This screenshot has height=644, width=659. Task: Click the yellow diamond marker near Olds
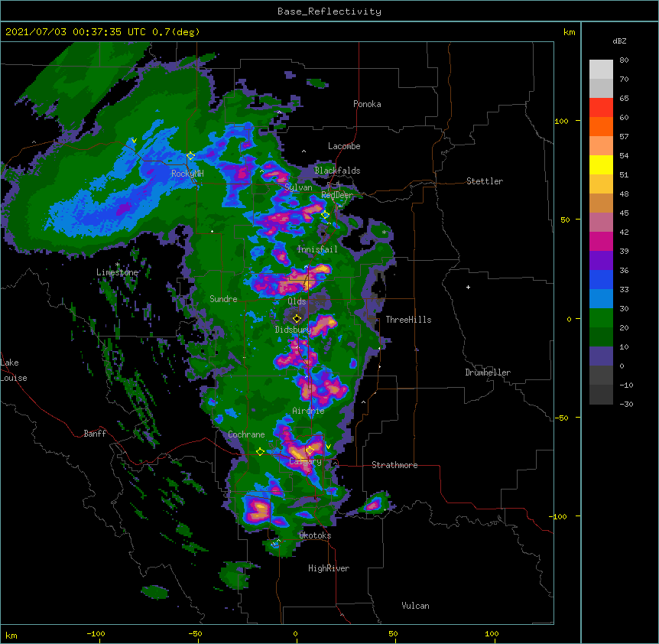(297, 319)
